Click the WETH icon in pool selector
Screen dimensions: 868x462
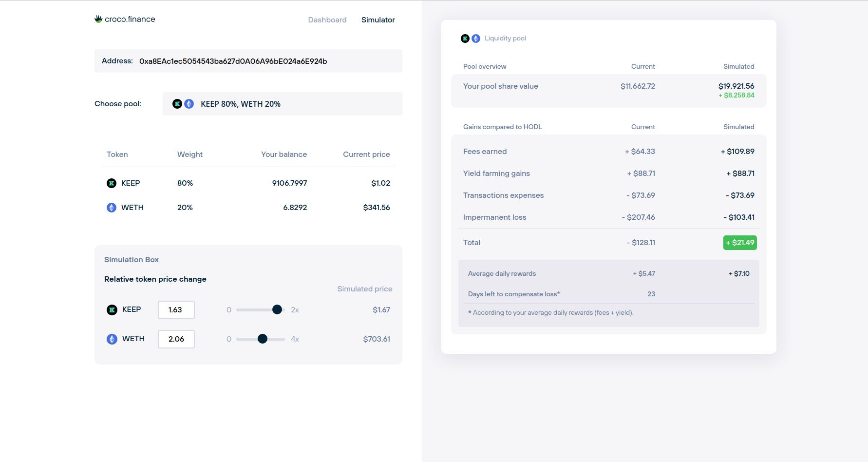[x=189, y=104]
